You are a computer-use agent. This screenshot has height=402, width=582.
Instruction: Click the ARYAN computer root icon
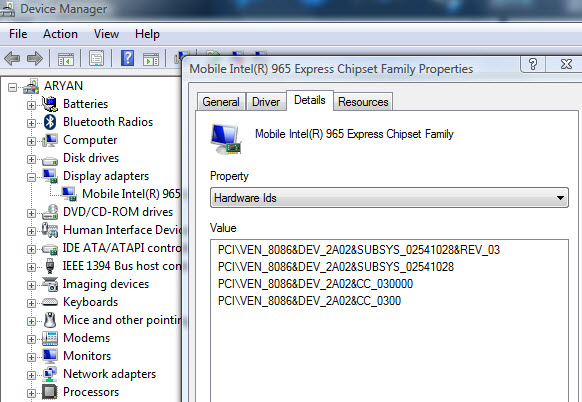(31, 86)
